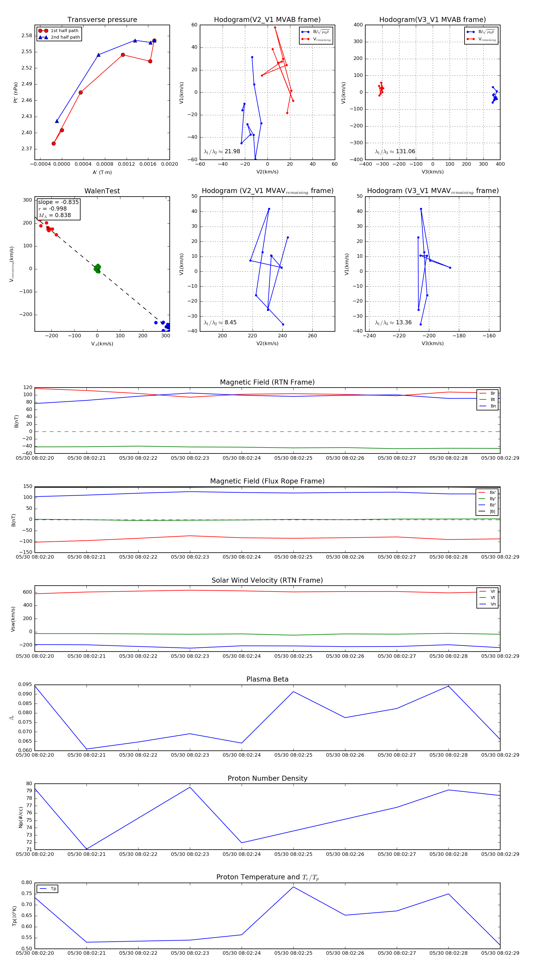
Task: Click the 2.58 tick on Transverse pressure axis
Action: pos(27,36)
